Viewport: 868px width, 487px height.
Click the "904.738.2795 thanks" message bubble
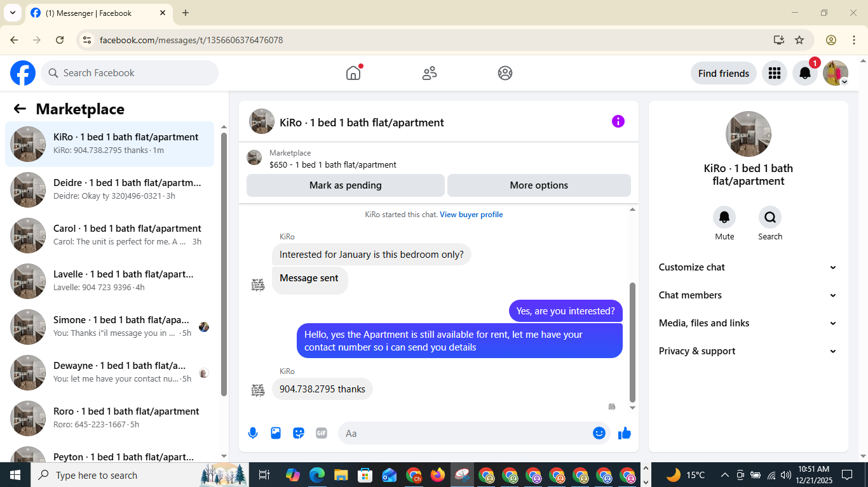322,389
